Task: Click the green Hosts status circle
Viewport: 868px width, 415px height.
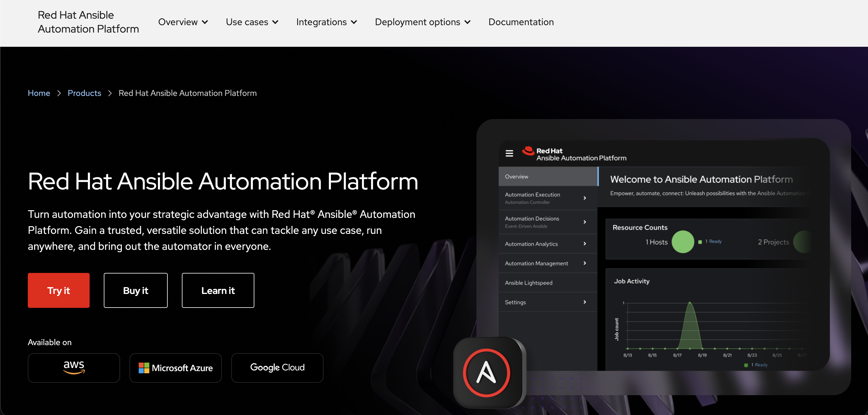Action: 683,242
